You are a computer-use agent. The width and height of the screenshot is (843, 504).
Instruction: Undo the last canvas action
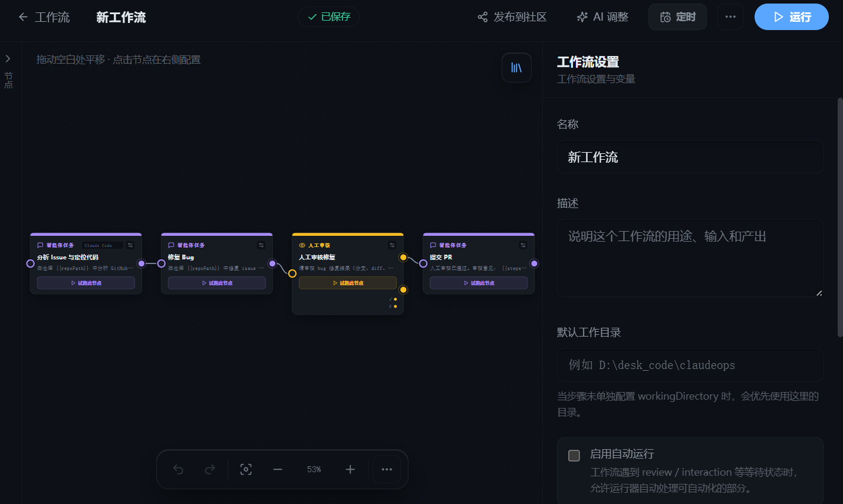click(x=179, y=469)
